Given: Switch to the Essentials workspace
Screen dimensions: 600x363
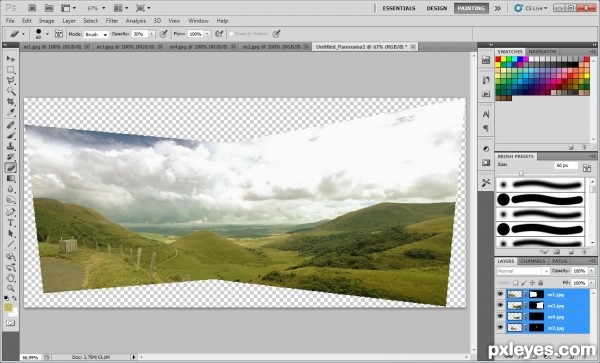Looking at the screenshot, I should point(399,8).
